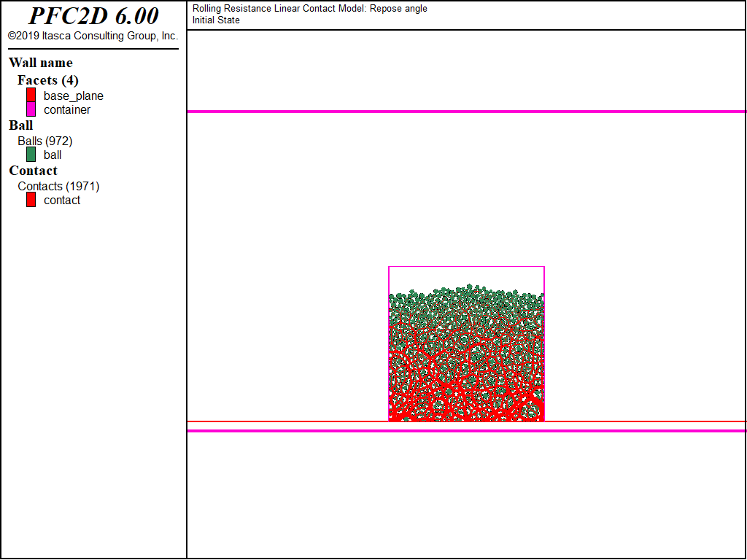
Task: Click the ball assembly inside the container
Action: tap(466, 353)
